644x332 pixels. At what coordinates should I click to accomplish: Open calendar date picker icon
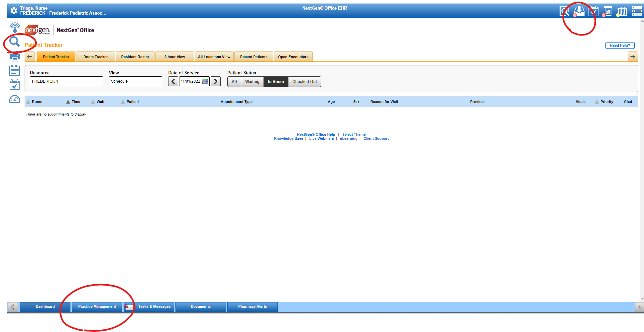click(205, 81)
